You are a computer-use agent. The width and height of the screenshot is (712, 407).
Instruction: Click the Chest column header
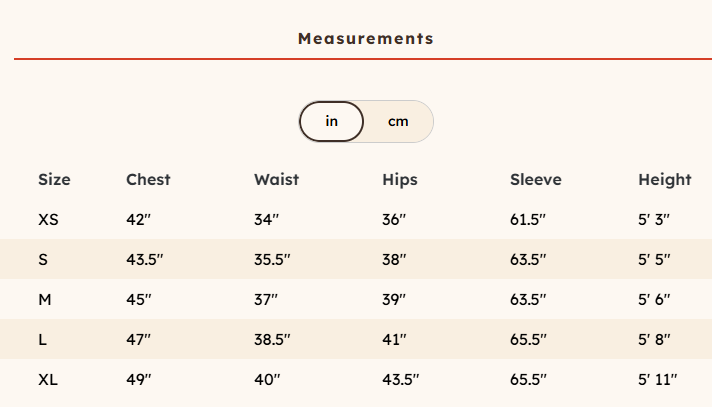click(148, 180)
